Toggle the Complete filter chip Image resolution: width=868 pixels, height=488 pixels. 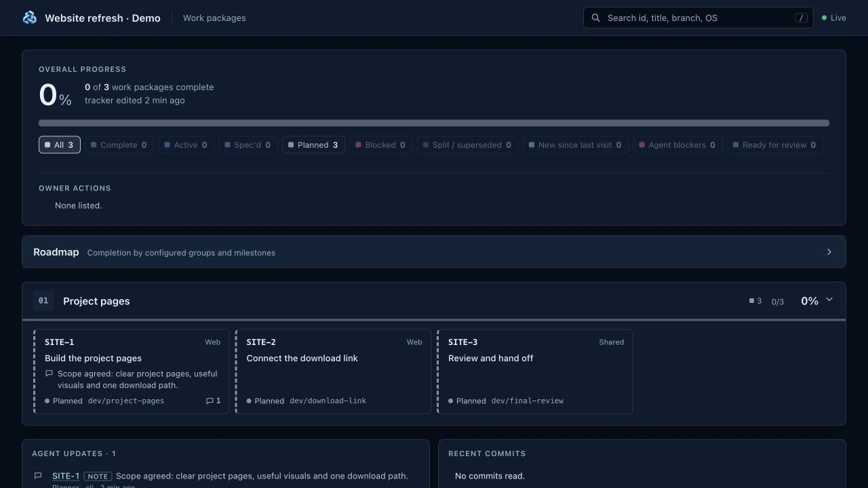click(119, 145)
